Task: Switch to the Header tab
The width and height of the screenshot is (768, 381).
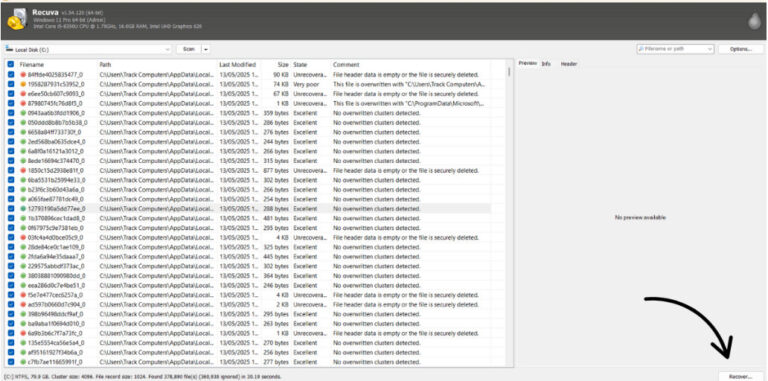Action: [x=569, y=64]
